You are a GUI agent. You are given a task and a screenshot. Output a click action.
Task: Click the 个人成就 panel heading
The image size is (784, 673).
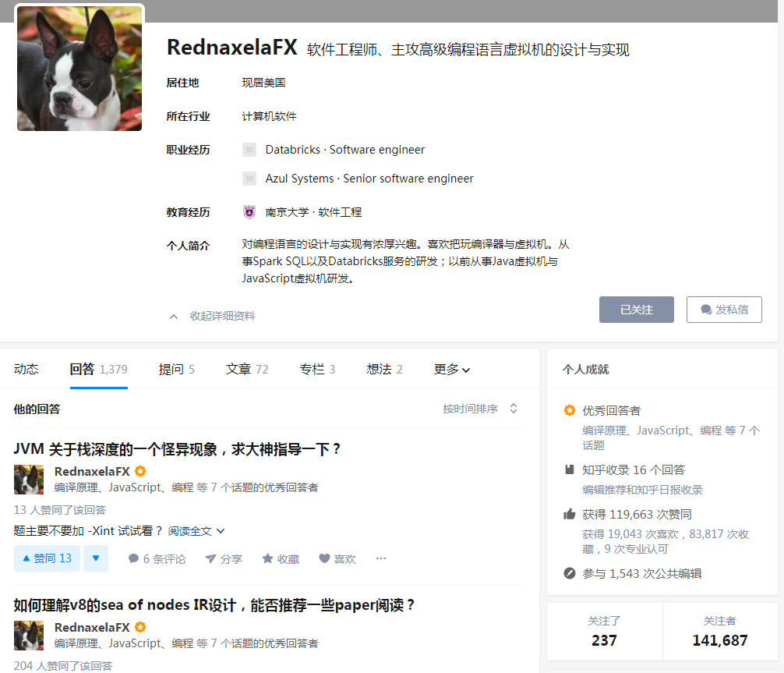[585, 370]
